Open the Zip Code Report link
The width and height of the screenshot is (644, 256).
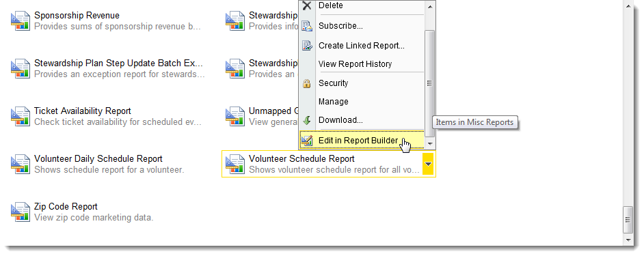tap(66, 206)
